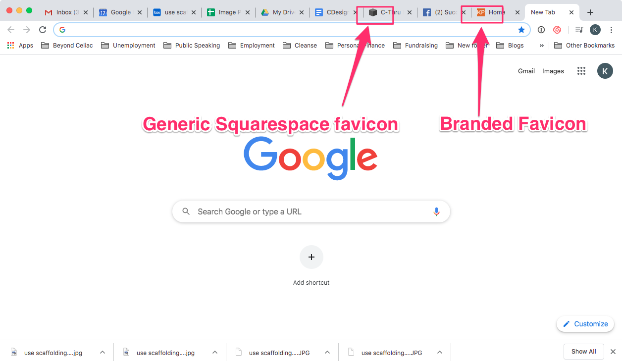The height and width of the screenshot is (364, 622).
Task: Start voice search with the microphone
Action: 436,211
